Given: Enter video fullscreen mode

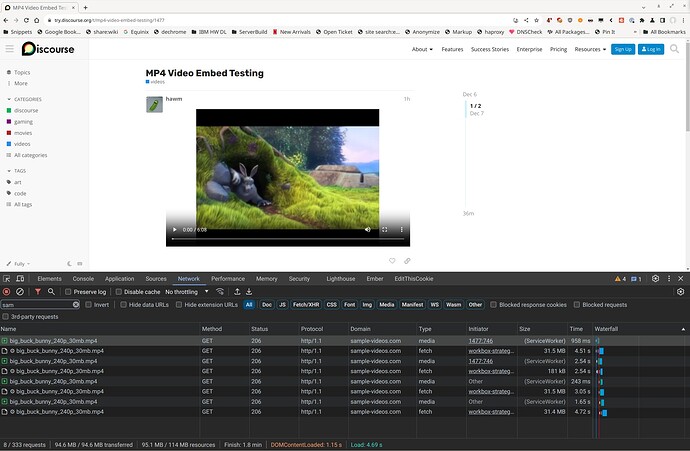Looking at the screenshot, I should pyautogui.click(x=385, y=230).
